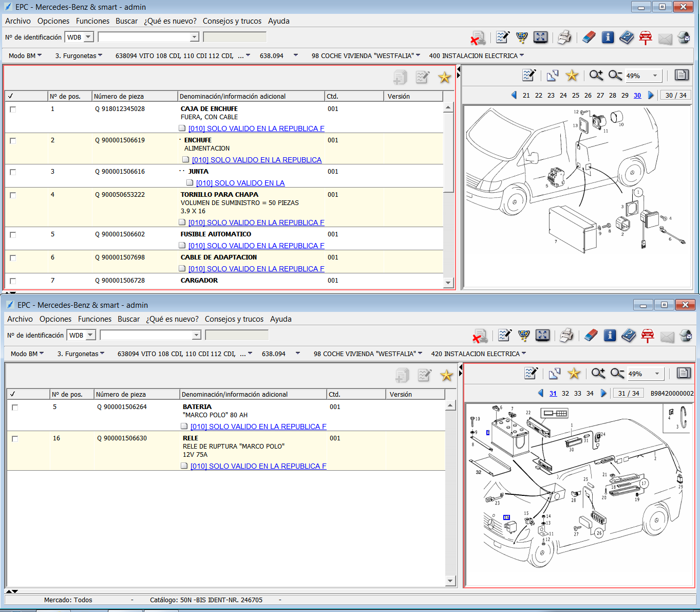Click scroll down arrow of lower parts list
This screenshot has height=612, width=700.
[x=450, y=581]
